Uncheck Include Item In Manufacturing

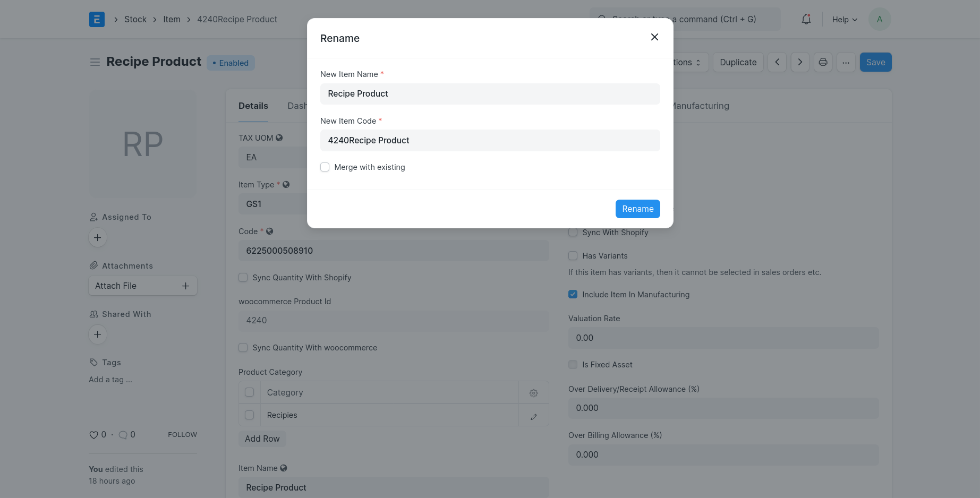[x=573, y=294]
